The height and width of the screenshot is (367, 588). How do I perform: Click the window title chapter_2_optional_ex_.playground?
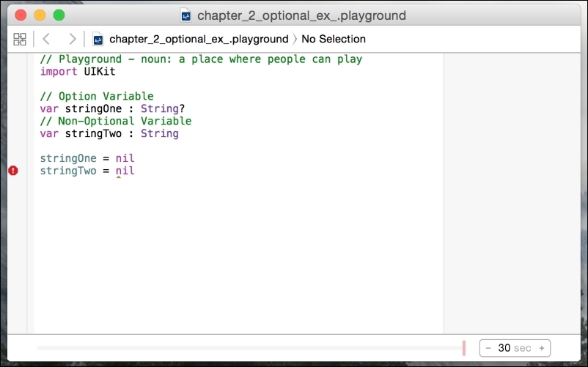(x=301, y=15)
